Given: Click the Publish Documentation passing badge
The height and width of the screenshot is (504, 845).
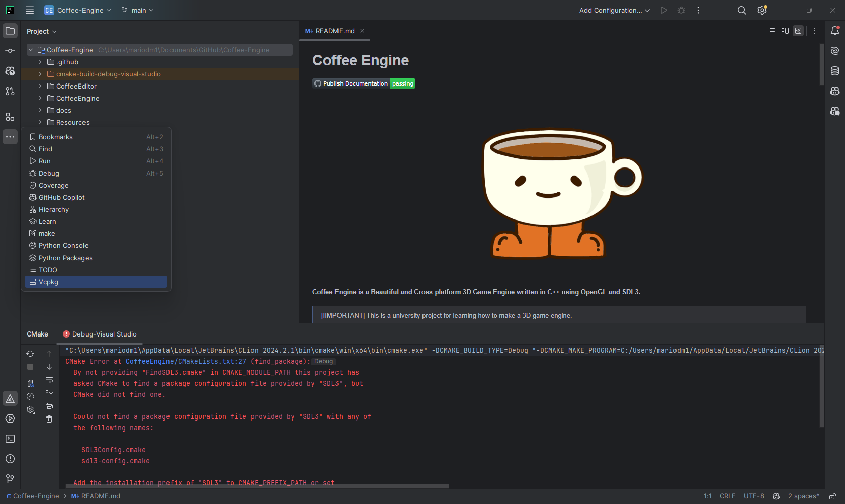Looking at the screenshot, I should (364, 83).
